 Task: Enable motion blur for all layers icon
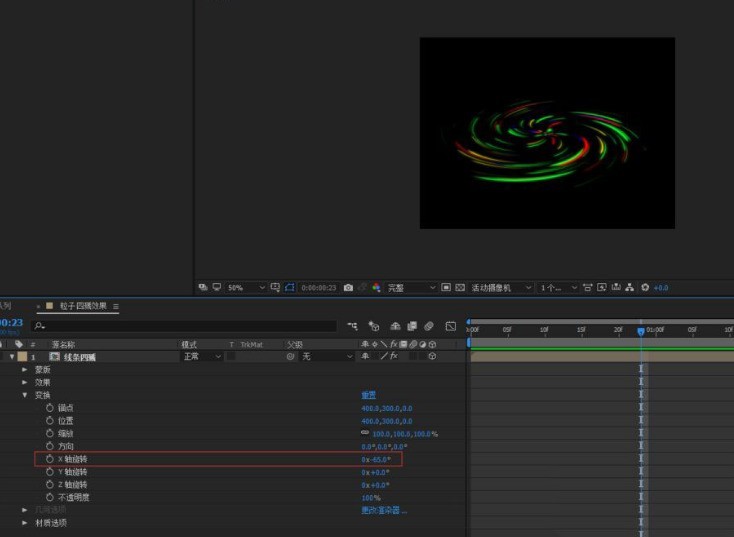click(x=428, y=326)
